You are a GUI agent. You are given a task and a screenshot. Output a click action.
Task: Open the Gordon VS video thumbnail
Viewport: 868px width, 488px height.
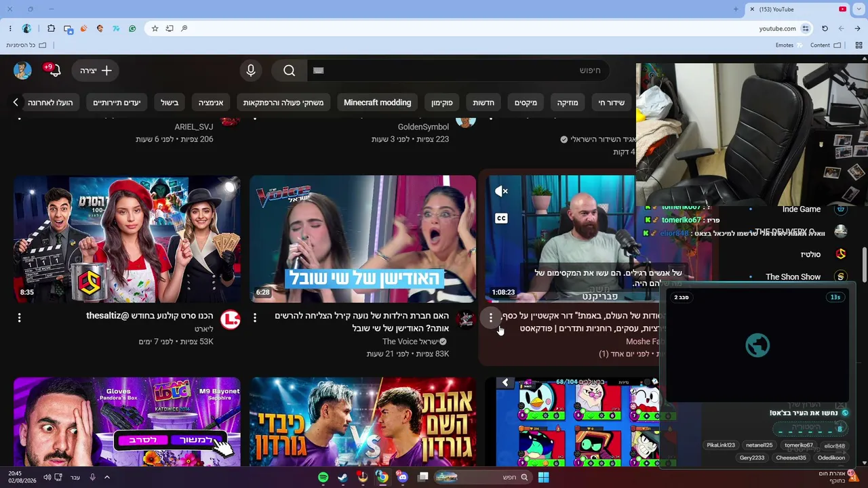coord(363,422)
